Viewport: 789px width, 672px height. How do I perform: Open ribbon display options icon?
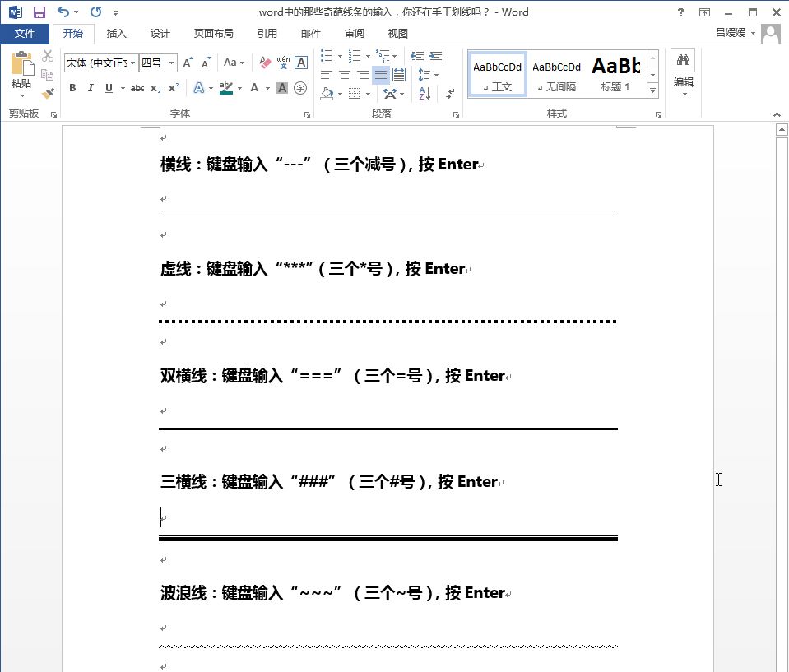click(x=704, y=12)
